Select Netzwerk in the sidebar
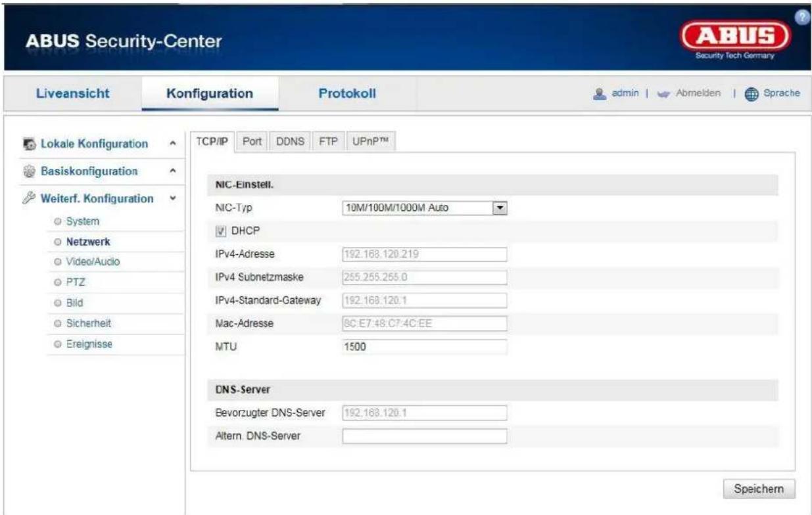The image size is (812, 515). pyautogui.click(x=88, y=241)
